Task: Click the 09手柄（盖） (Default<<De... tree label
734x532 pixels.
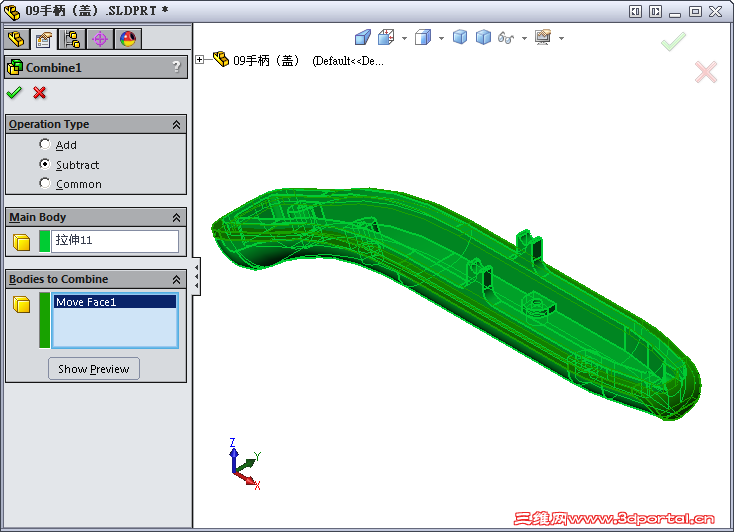Action: point(308,61)
